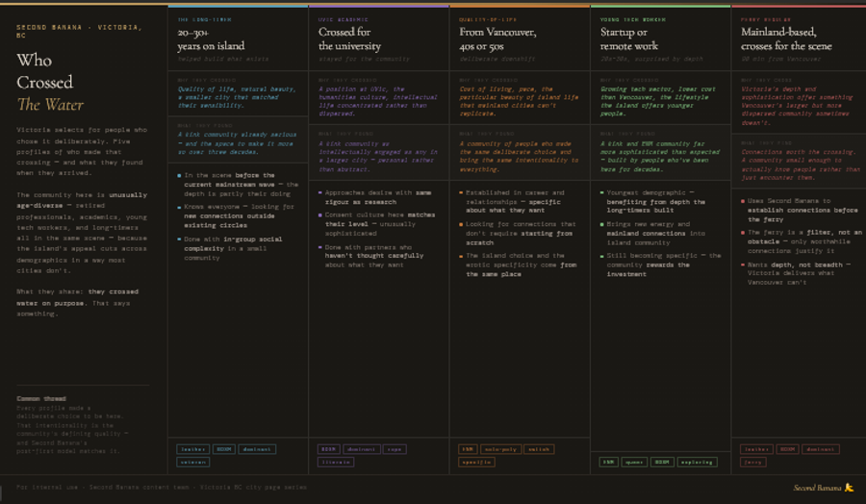
Task: Click the 'Ferry Regular' column label
Action: click(x=766, y=19)
